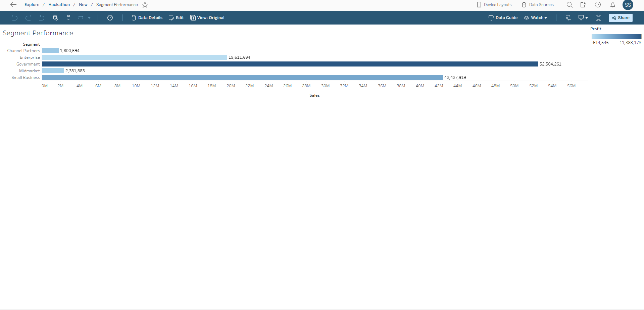The image size is (644, 310).
Task: Click the Replay animation icon
Action: [81, 18]
